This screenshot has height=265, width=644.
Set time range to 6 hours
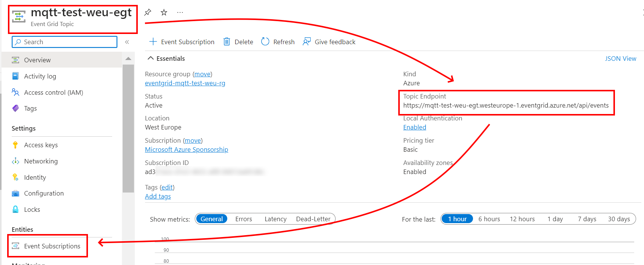[489, 219]
